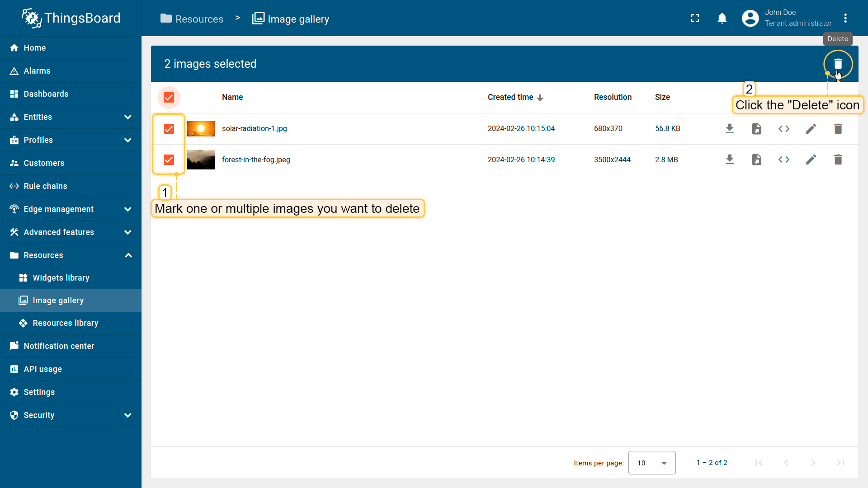Open the solar-radiation thumbnail preview
The width and height of the screenshot is (868, 488).
tap(201, 129)
